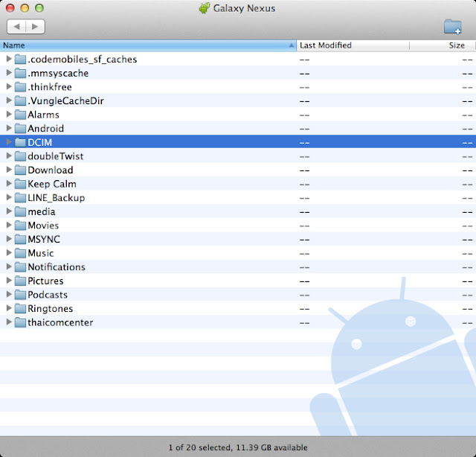476x457 pixels.
Task: Expand the Keep Calm folder triangle
Action: [x=9, y=183]
